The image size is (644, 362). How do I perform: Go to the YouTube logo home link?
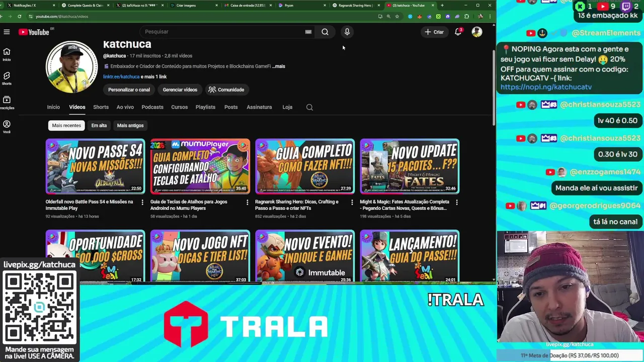pyautogui.click(x=34, y=32)
